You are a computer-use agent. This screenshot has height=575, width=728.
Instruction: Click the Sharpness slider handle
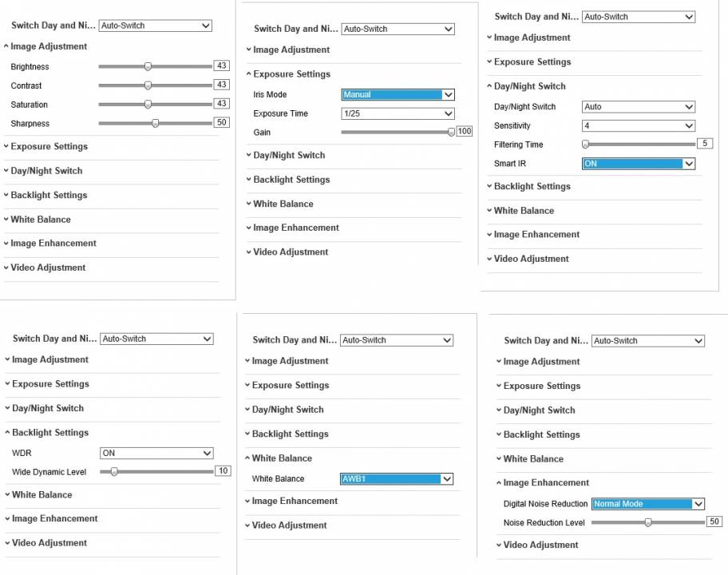click(156, 123)
